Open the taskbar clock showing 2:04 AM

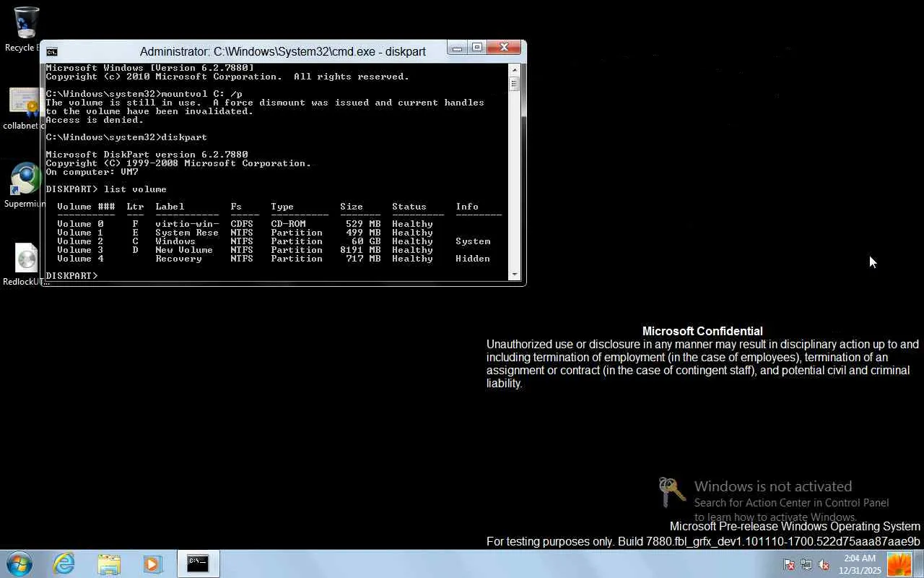[x=860, y=564]
